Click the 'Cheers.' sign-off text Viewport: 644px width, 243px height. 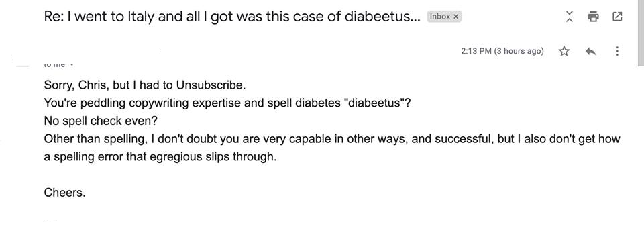[x=65, y=193]
